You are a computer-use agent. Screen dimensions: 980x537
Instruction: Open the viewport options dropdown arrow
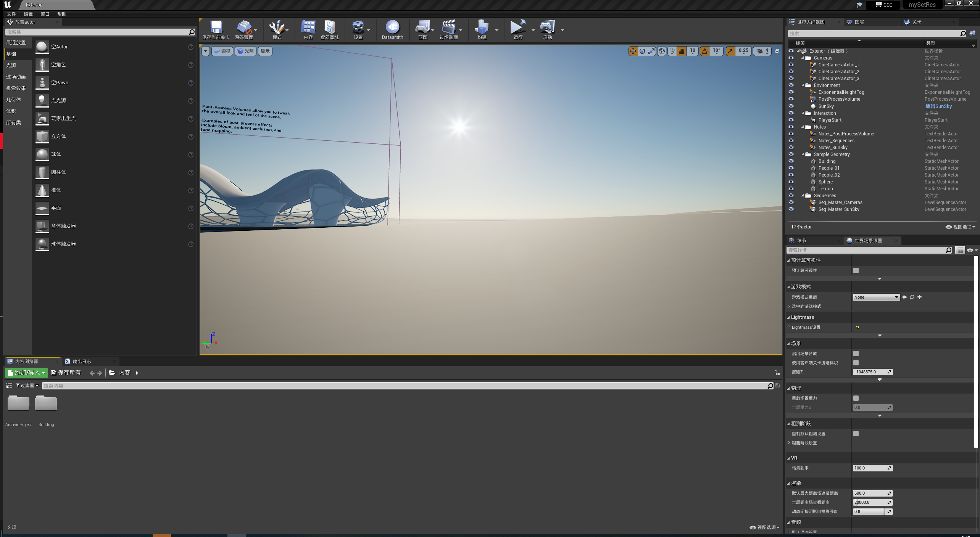(205, 51)
